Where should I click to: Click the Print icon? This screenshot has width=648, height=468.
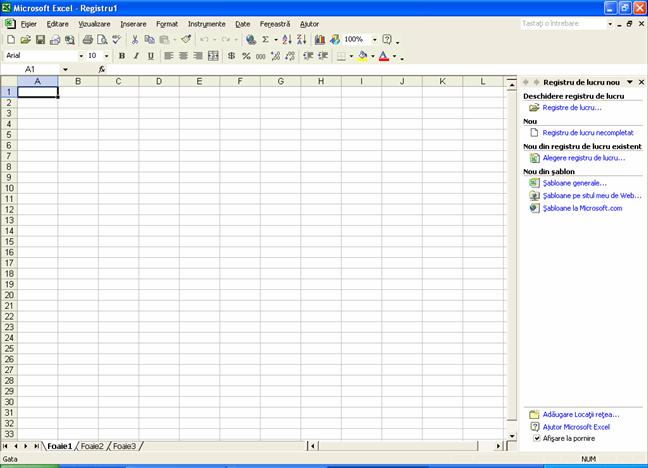(x=87, y=40)
